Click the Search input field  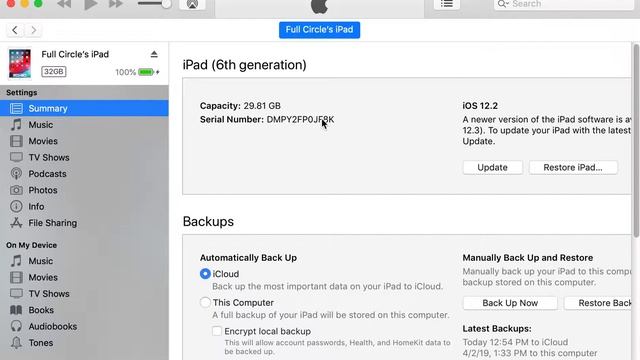click(x=564, y=4)
